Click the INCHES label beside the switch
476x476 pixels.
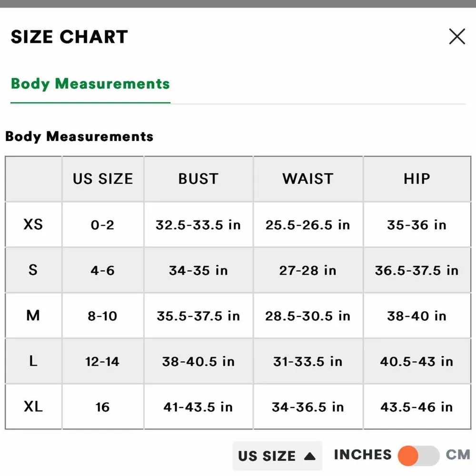[x=363, y=455]
